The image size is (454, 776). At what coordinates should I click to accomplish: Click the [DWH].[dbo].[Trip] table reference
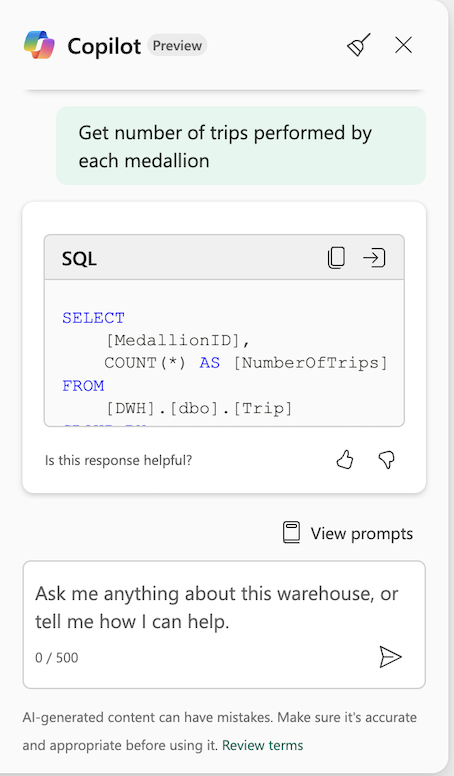(199, 408)
